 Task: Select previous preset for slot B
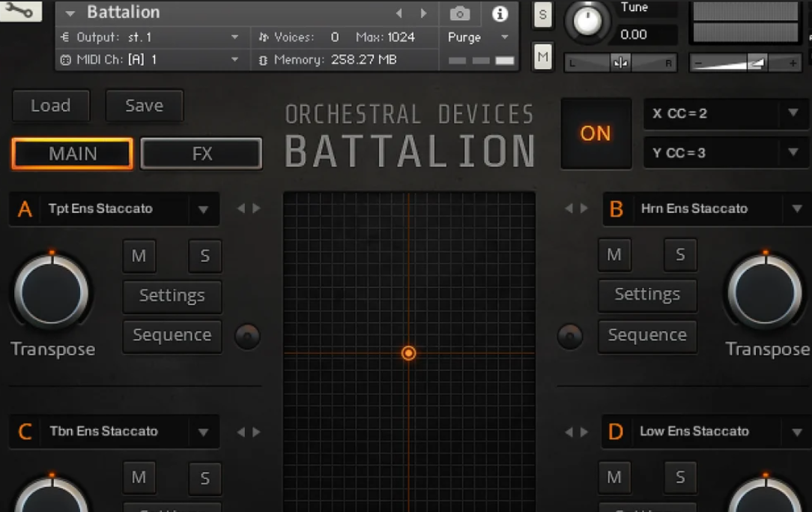coord(569,208)
